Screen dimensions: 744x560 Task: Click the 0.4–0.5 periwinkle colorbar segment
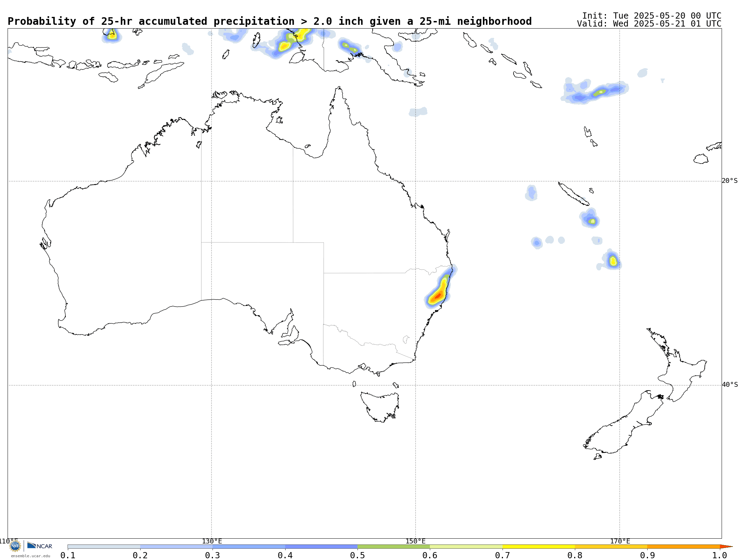(321, 547)
